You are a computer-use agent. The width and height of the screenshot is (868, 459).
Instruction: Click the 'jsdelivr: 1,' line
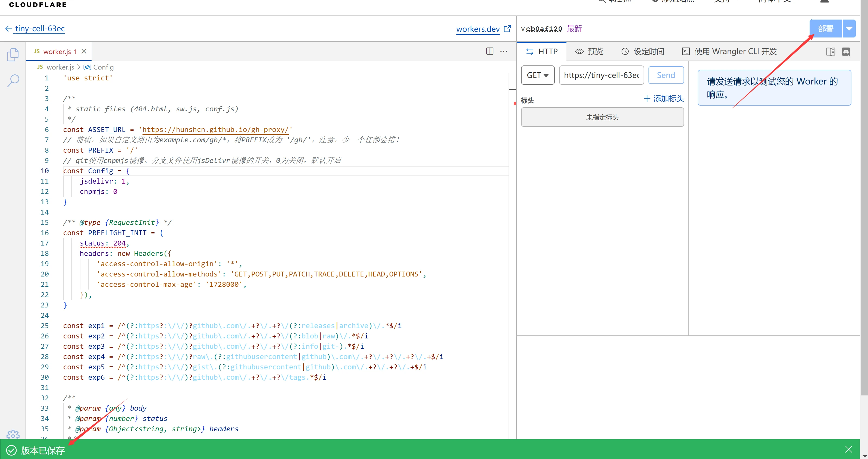104,181
